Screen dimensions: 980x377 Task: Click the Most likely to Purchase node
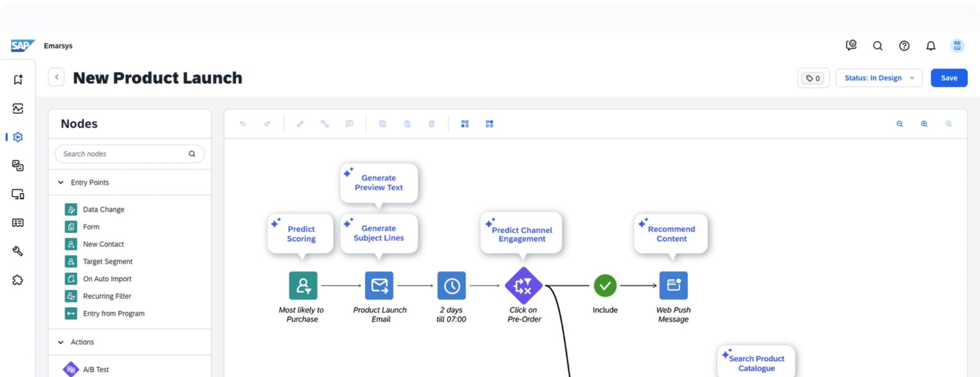click(303, 286)
